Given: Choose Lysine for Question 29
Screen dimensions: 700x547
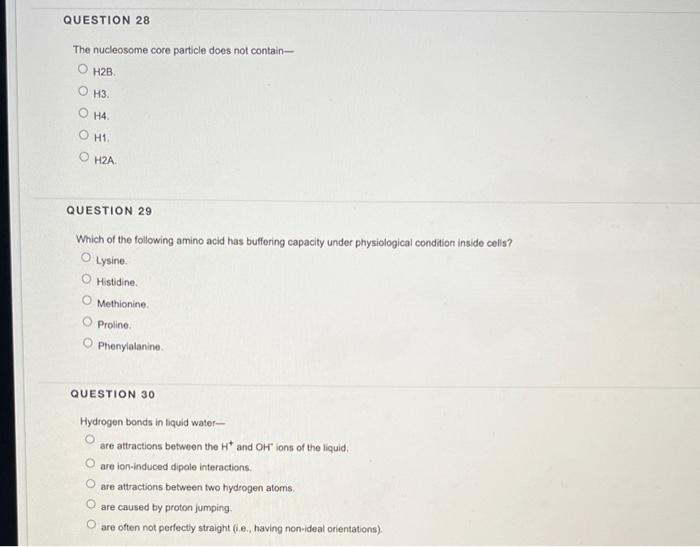Looking at the screenshot, I should [x=86, y=258].
